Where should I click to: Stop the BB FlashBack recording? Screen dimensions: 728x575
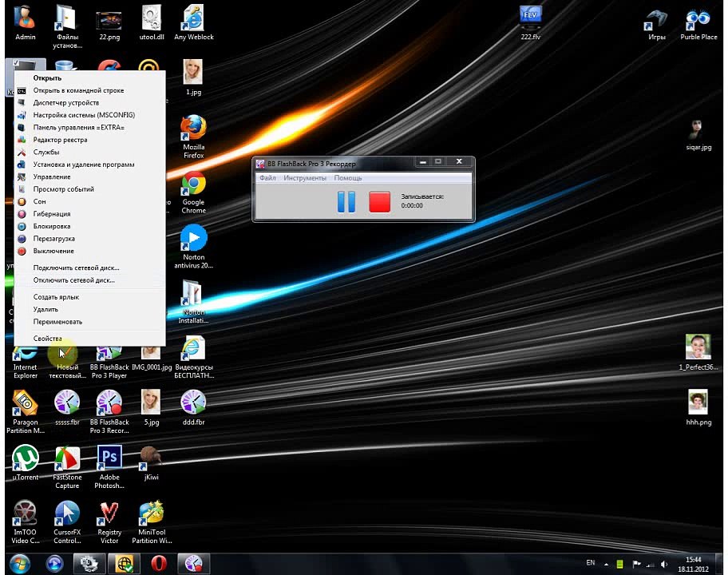point(379,202)
